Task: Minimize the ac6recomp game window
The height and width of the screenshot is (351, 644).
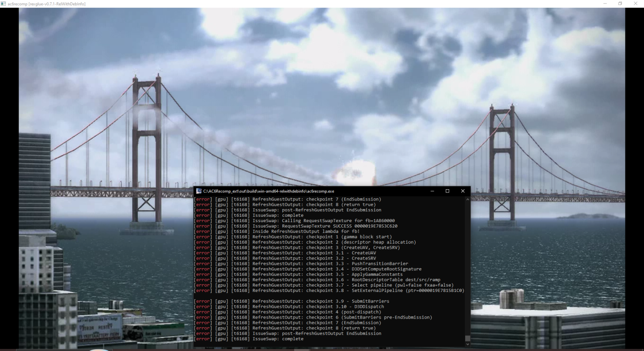Action: [605, 4]
